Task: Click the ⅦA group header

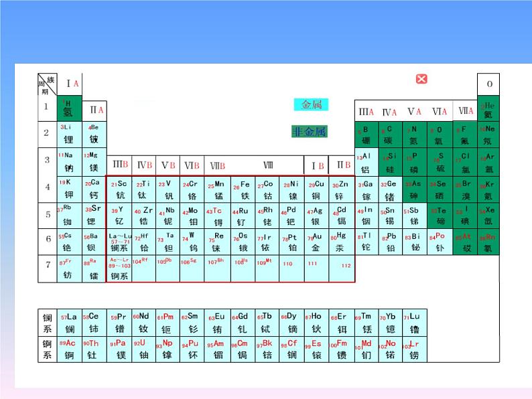Action: click(465, 111)
